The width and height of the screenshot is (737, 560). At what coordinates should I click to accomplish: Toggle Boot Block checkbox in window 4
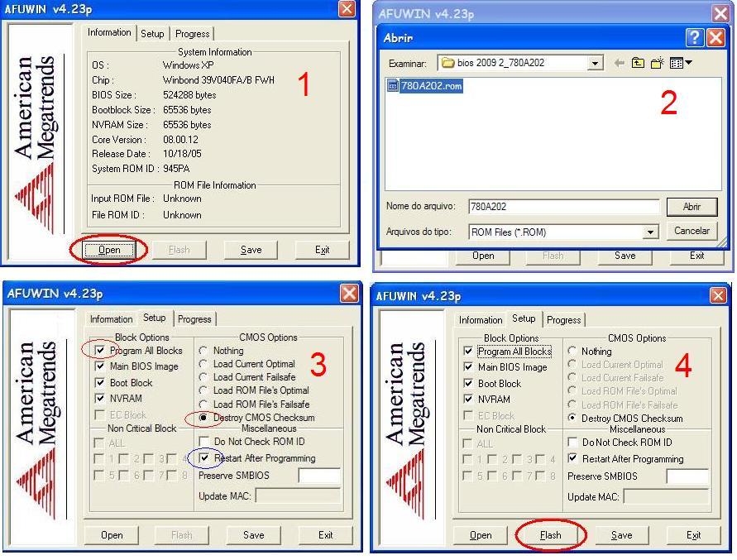(468, 383)
